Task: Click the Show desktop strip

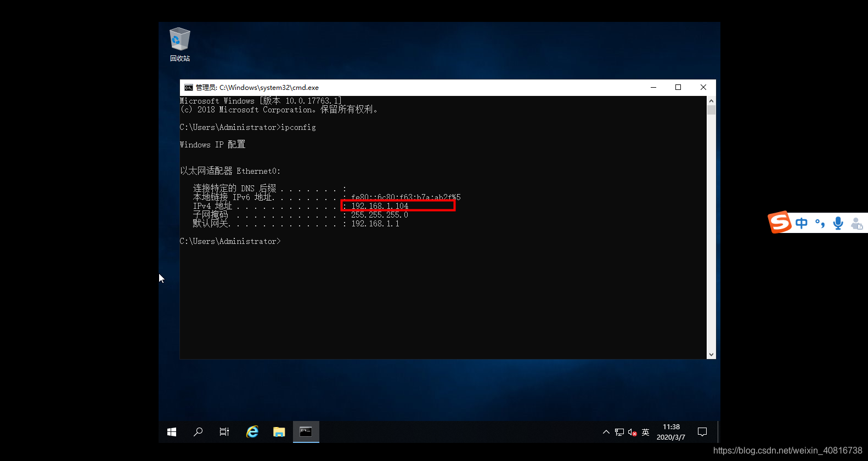Action: tap(719, 432)
